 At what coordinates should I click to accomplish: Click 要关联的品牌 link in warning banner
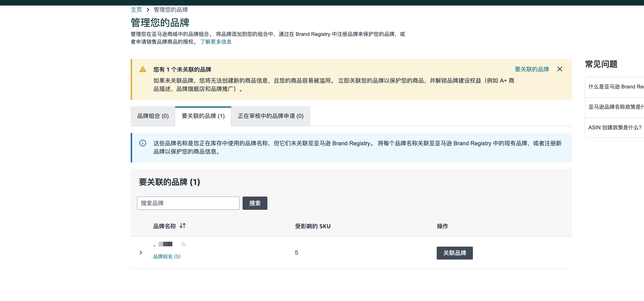point(531,69)
